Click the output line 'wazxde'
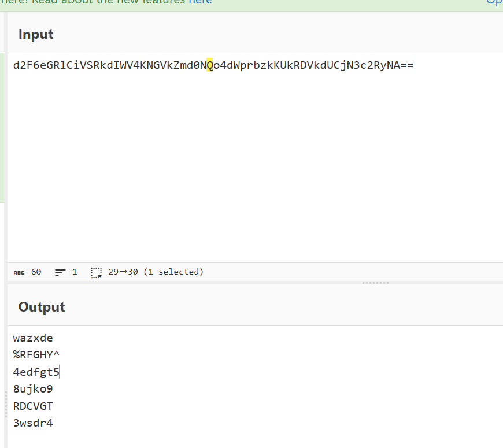Viewport: 503px width, 448px height. click(33, 338)
